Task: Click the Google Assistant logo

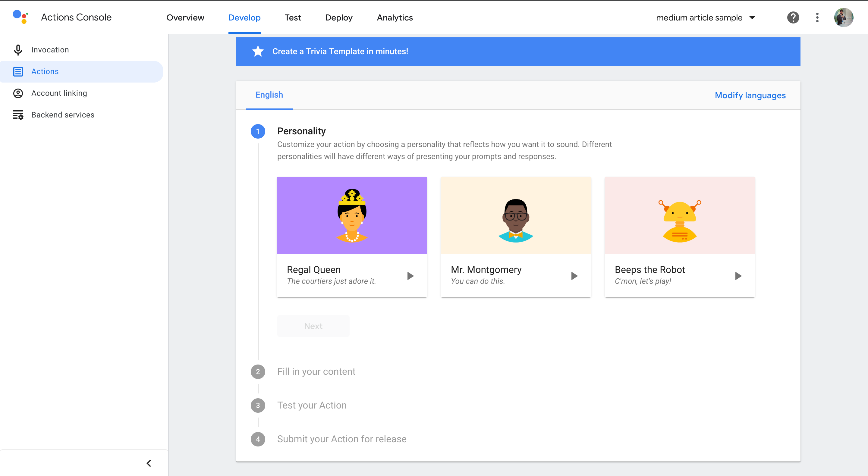Action: coord(20,17)
